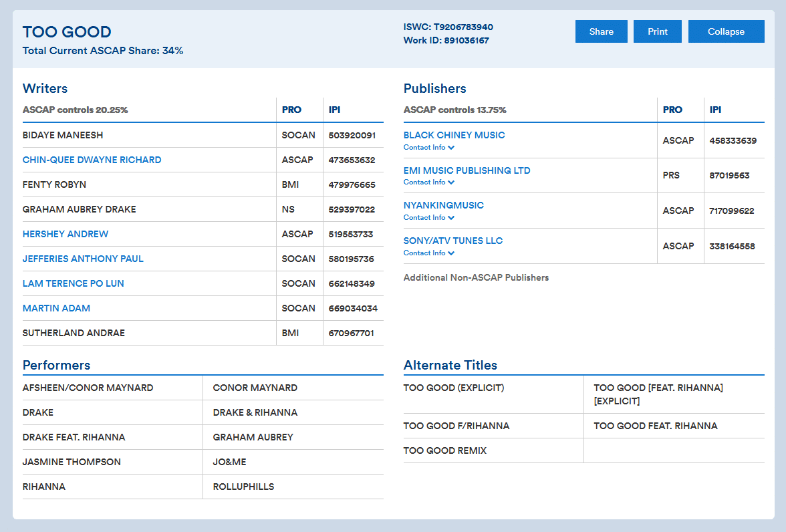Print this work record
The image size is (786, 532).
[657, 31]
